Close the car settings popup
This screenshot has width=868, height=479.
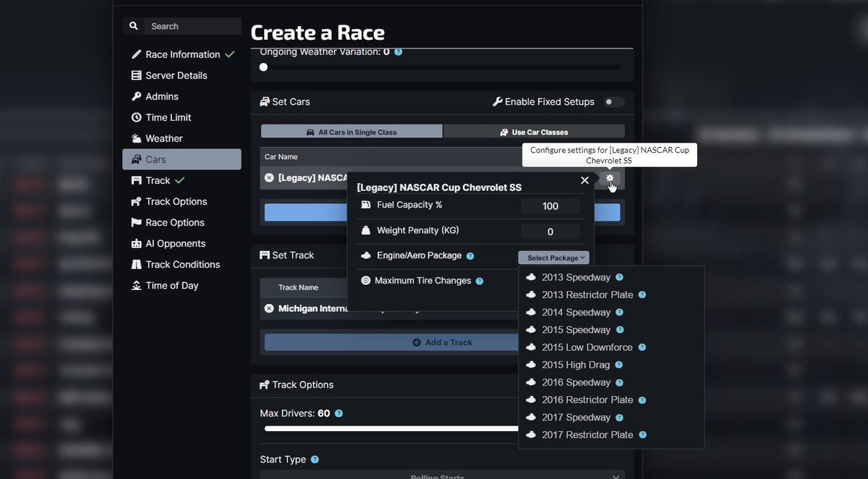click(x=584, y=180)
